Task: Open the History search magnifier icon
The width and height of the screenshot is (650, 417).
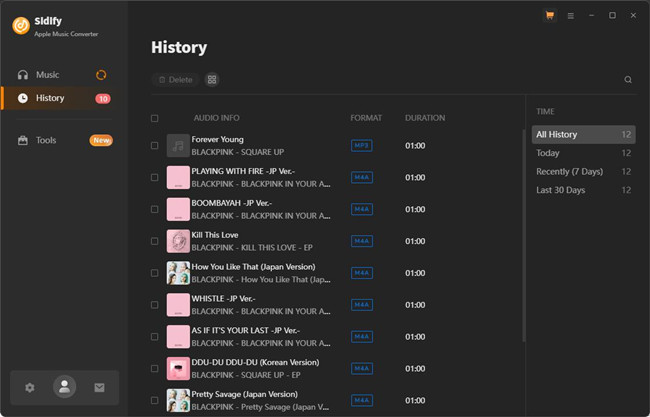Action: click(x=628, y=80)
